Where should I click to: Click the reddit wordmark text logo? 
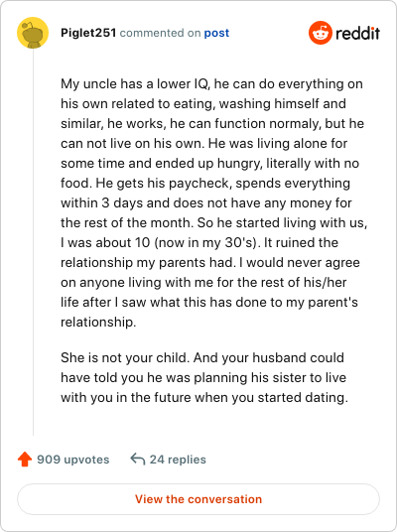point(357,34)
